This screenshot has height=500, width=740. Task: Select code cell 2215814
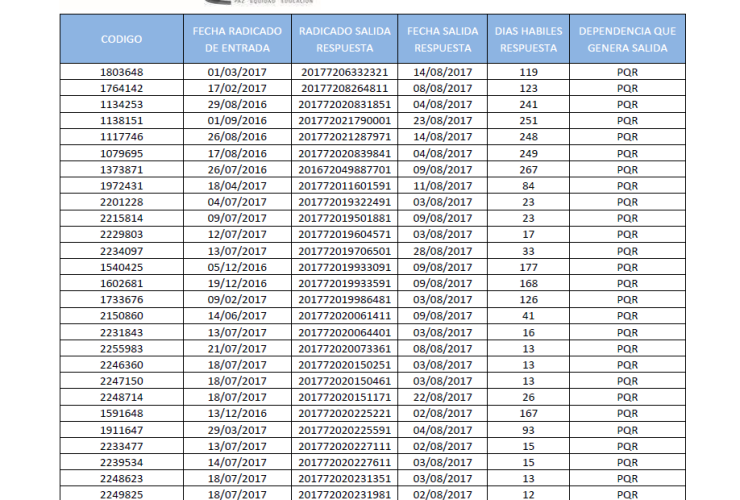[121, 218]
